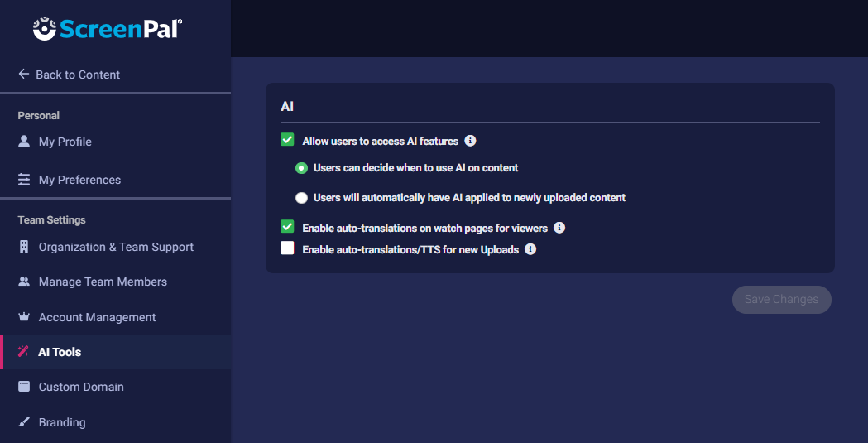Click the My Profile person icon

coord(24,142)
